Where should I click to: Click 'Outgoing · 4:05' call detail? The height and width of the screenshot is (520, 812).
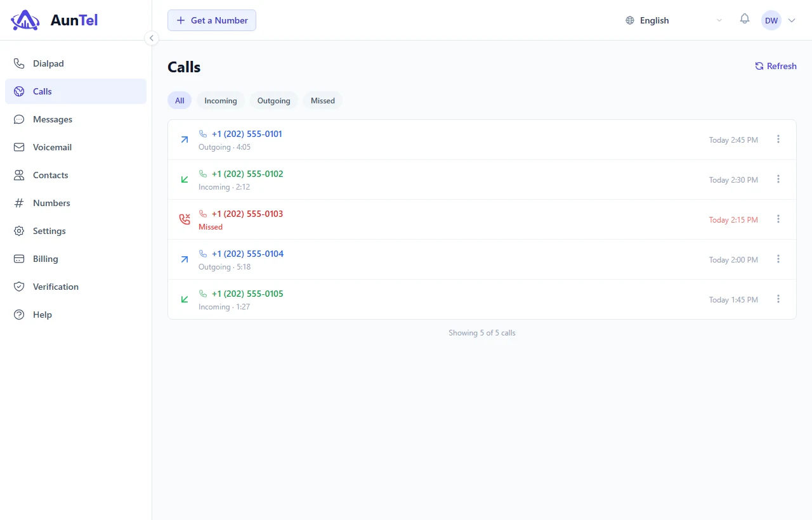tap(225, 147)
